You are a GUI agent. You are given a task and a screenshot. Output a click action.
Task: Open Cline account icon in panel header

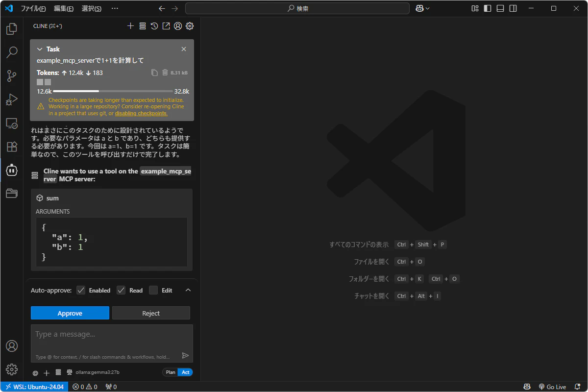178,26
